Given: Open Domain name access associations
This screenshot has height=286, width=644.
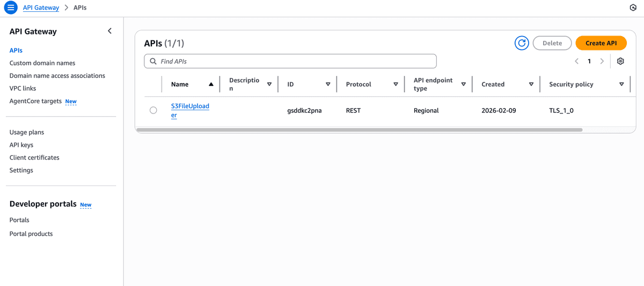Looking at the screenshot, I should point(57,76).
